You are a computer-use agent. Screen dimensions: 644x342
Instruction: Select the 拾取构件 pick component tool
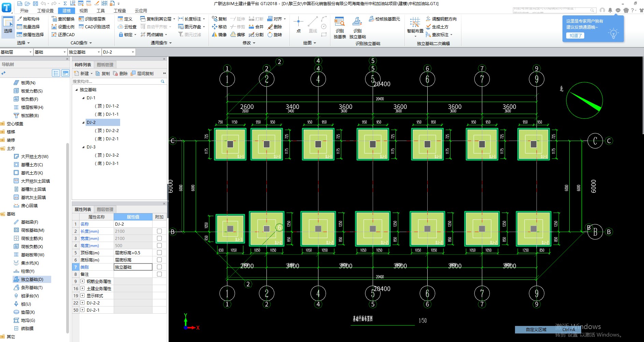[x=28, y=19]
